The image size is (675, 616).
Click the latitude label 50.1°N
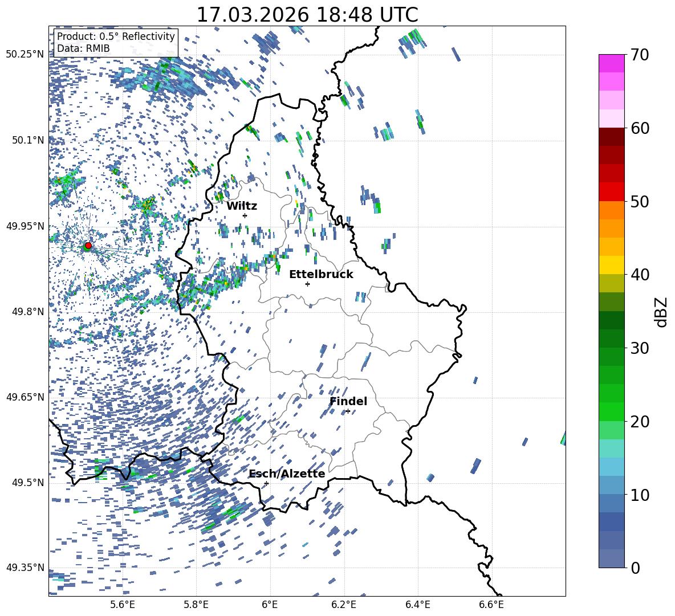coord(28,140)
